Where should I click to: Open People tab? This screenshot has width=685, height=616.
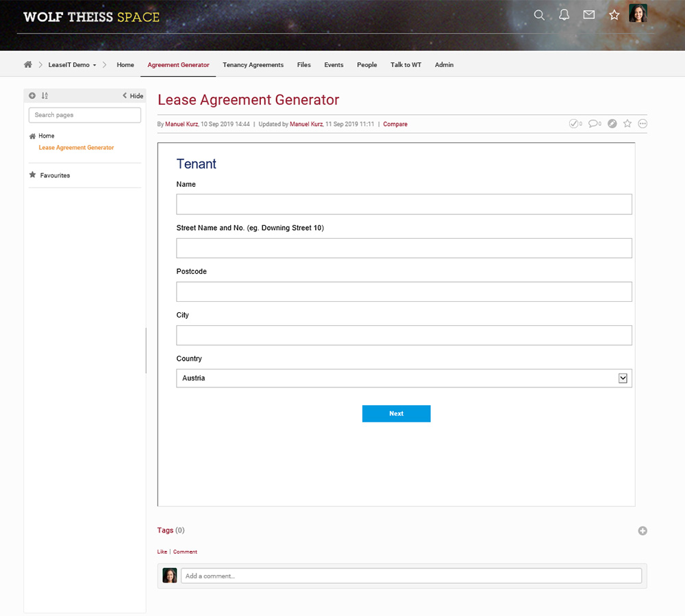(x=367, y=64)
